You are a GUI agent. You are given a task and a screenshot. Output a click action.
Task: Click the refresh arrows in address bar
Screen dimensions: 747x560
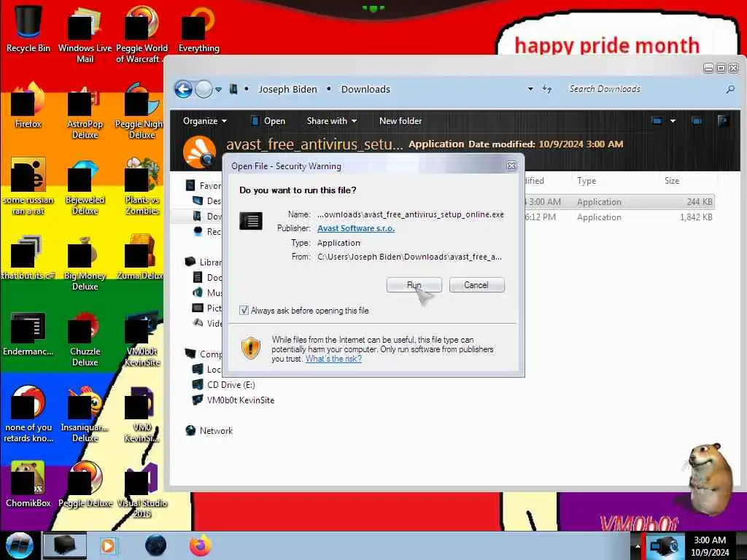(x=547, y=89)
